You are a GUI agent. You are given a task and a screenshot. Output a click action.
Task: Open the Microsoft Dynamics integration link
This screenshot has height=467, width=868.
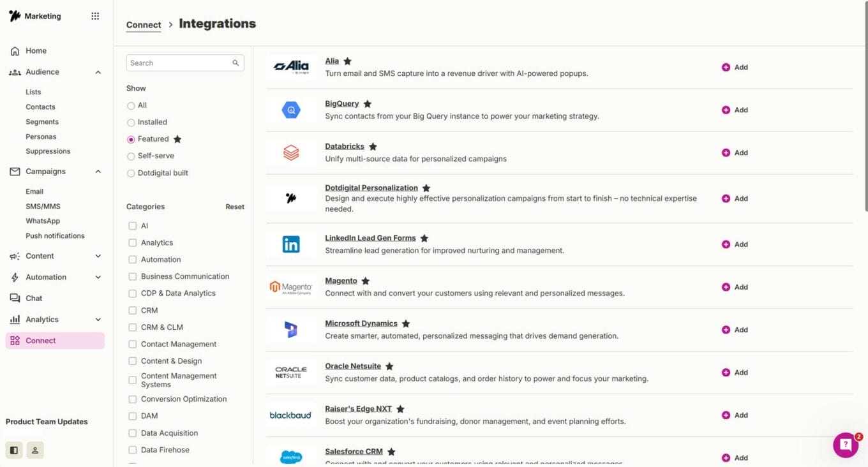[x=361, y=323]
